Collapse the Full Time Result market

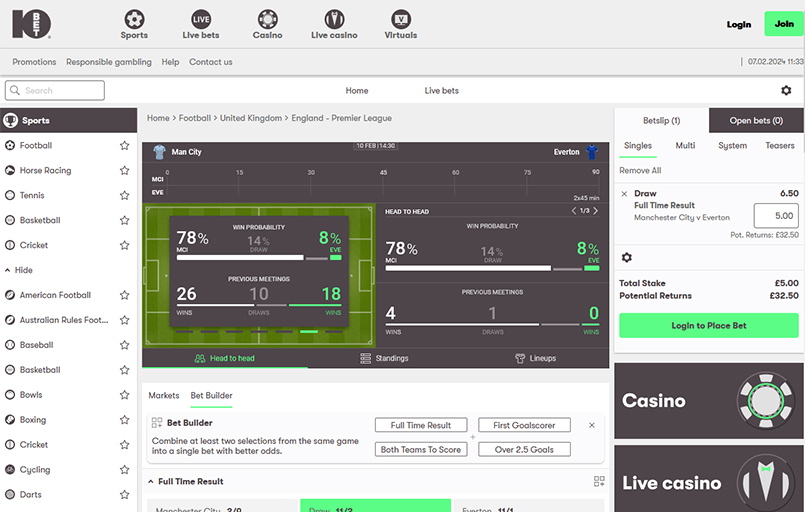coord(150,482)
